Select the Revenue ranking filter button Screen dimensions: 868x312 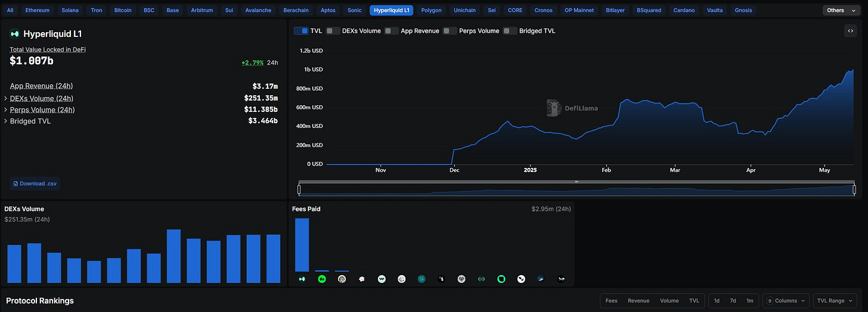tap(638, 301)
